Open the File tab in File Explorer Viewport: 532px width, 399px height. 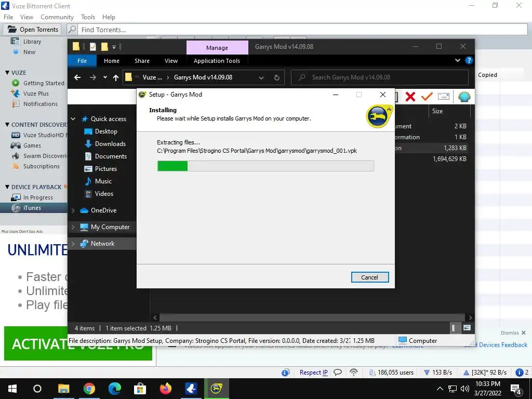[82, 61]
